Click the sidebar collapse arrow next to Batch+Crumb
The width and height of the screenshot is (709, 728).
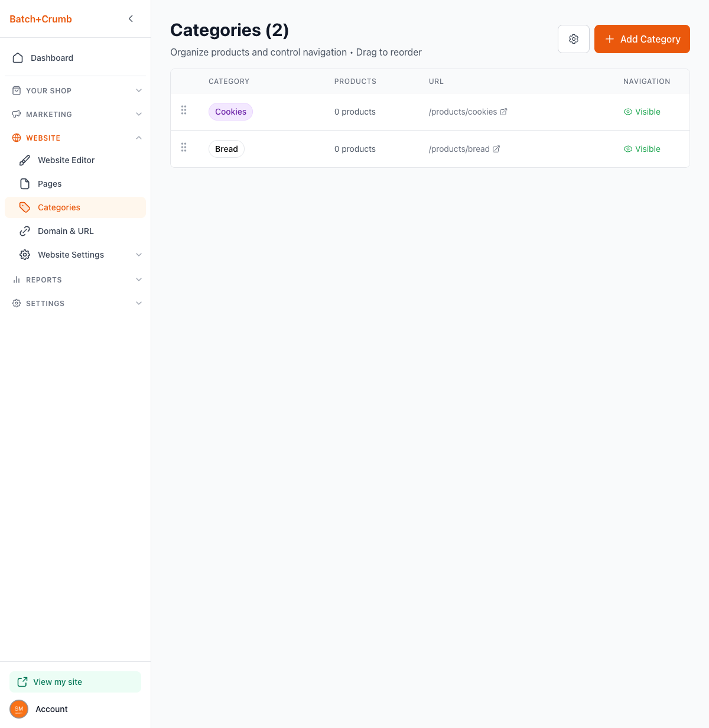[131, 18]
